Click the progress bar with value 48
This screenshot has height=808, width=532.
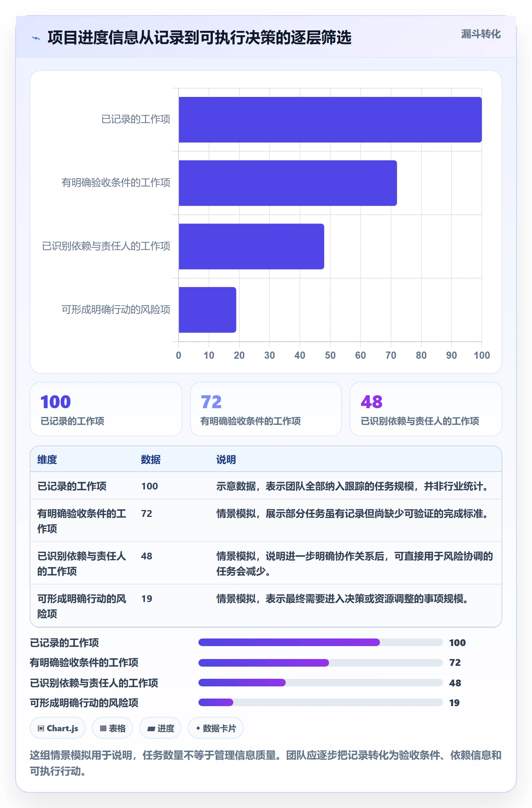pos(320,683)
